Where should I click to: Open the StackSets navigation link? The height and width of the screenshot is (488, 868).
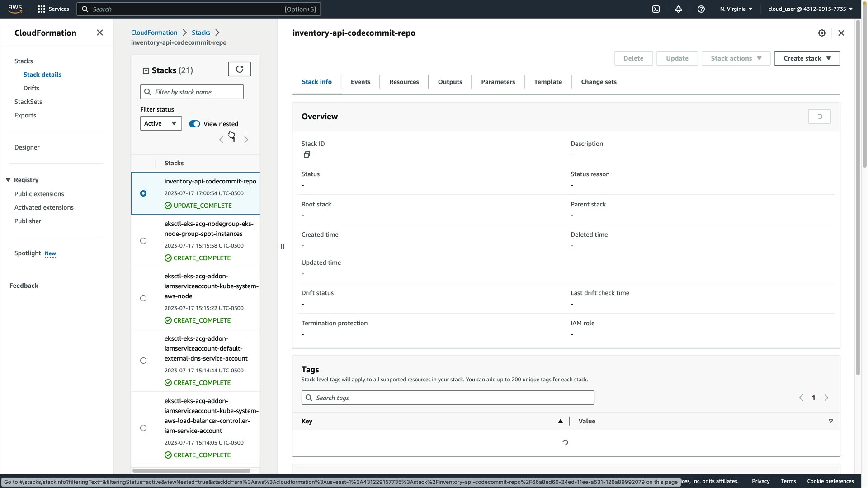click(28, 102)
